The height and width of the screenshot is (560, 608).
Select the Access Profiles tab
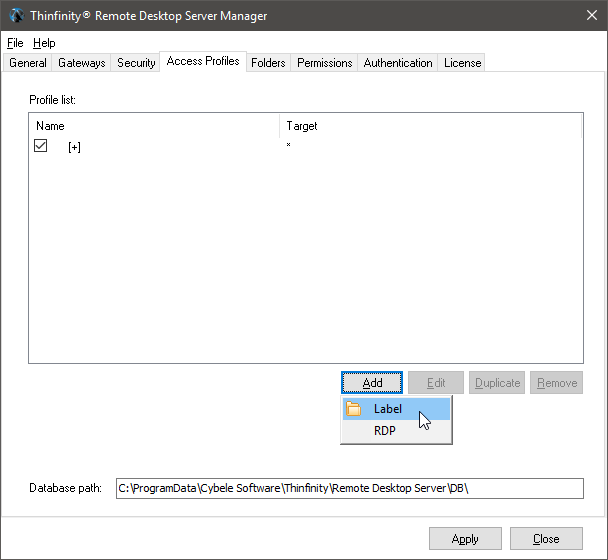pyautogui.click(x=203, y=61)
